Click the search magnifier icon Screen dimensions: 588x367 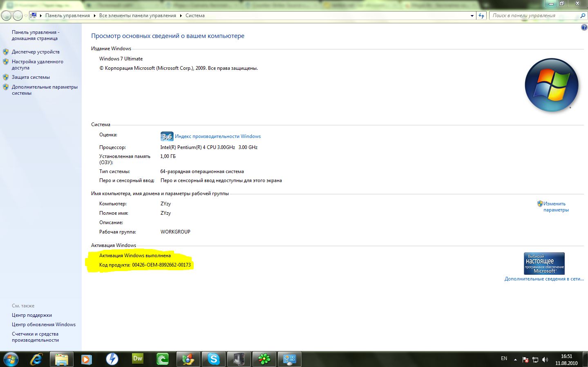click(583, 16)
